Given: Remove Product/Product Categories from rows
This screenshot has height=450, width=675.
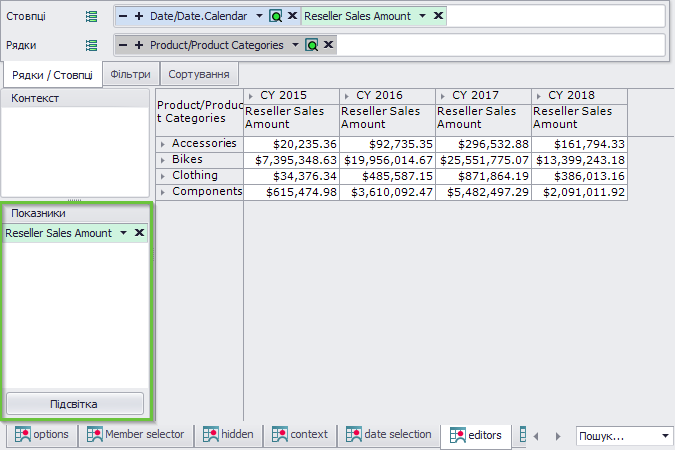Looking at the screenshot, I should tap(328, 45).
